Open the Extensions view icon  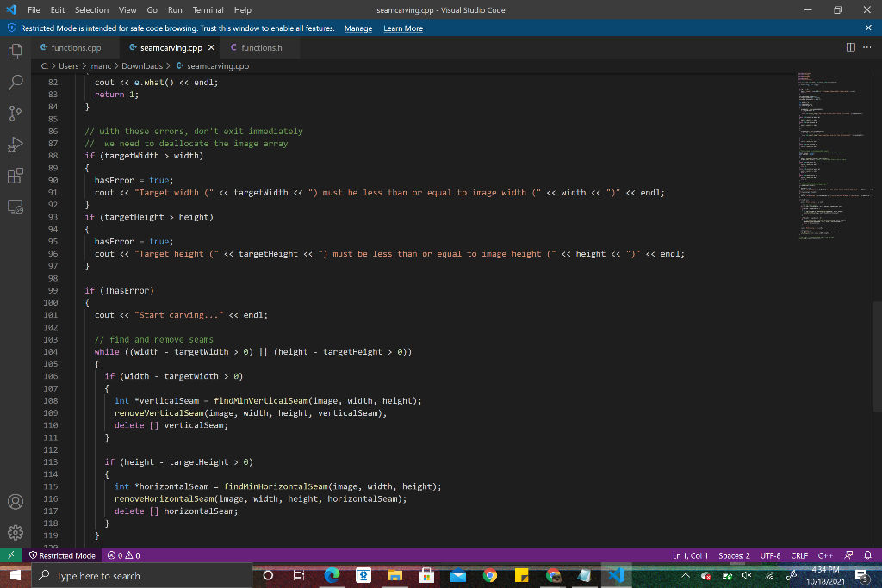click(16, 176)
